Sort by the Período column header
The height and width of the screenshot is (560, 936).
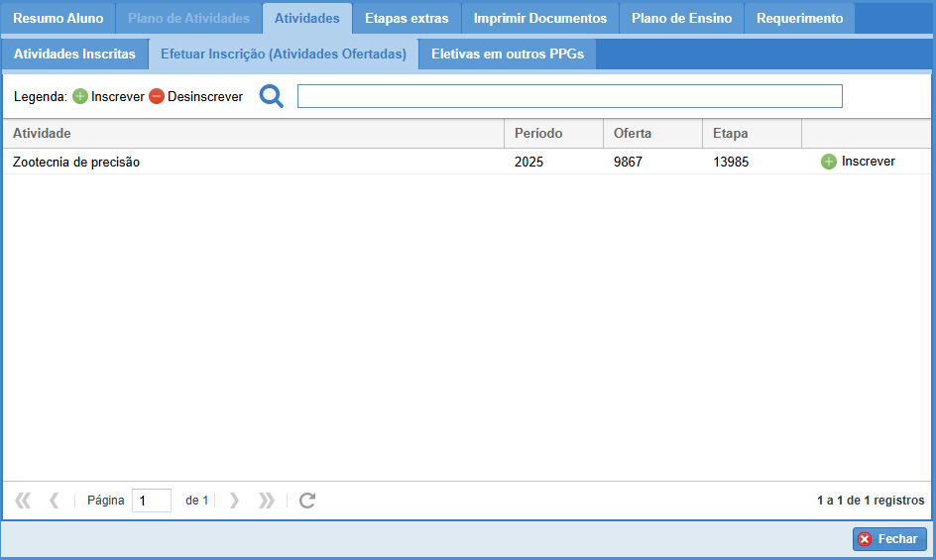coord(552,133)
